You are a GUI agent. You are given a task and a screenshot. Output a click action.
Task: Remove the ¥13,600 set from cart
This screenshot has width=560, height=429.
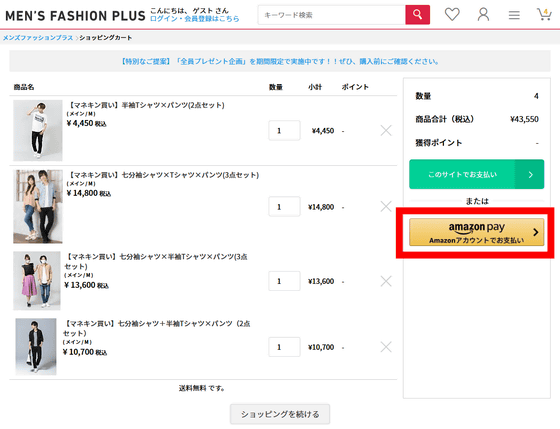point(386,281)
